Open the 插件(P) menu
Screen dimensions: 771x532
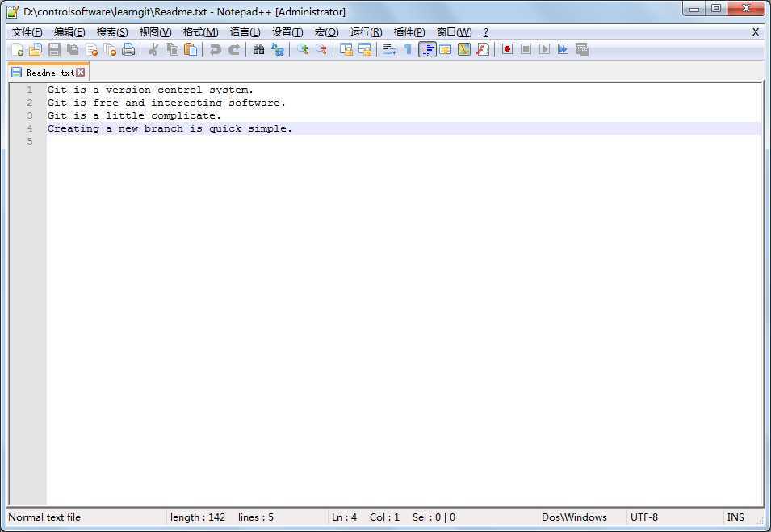coord(409,32)
